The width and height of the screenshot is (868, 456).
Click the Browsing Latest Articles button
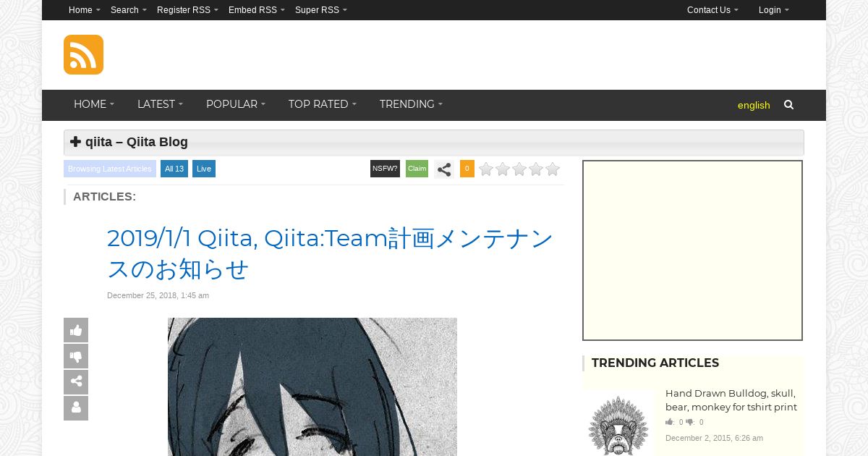[x=110, y=169]
